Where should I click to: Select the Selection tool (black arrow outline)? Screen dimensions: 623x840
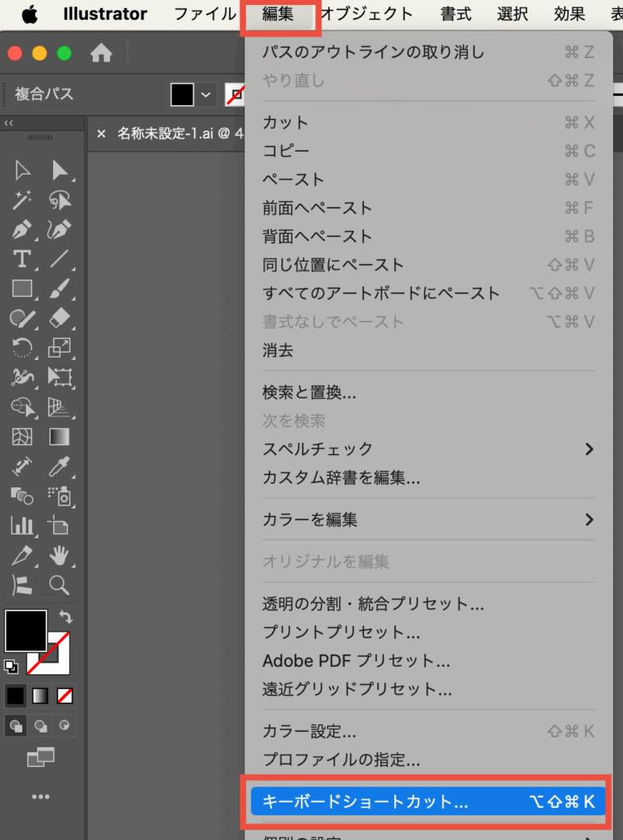(22, 171)
